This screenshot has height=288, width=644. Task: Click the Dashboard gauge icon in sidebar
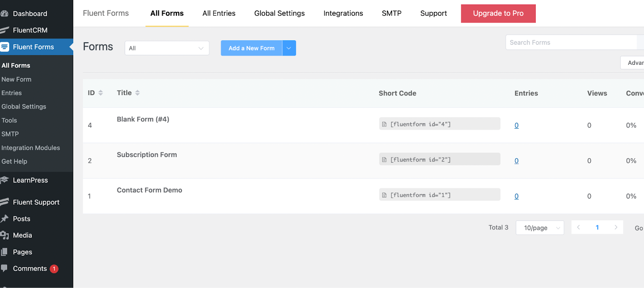[4, 14]
